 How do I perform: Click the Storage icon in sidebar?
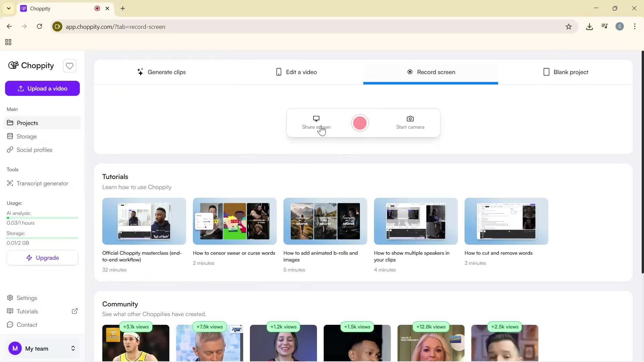pos(10,136)
